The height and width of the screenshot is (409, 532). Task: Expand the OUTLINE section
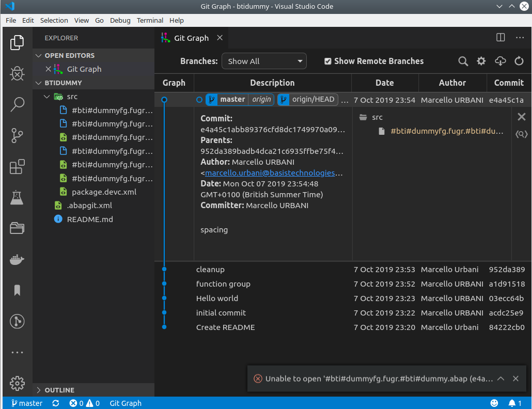93,390
